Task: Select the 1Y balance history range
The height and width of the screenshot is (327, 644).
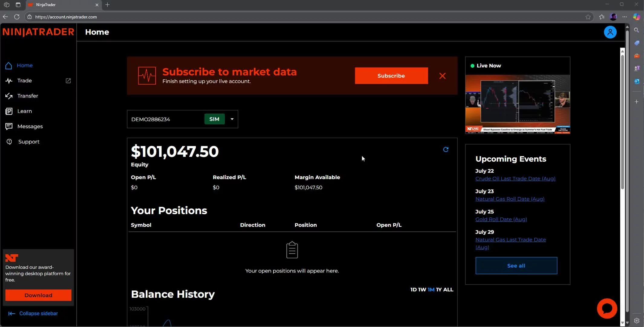Action: (x=439, y=290)
